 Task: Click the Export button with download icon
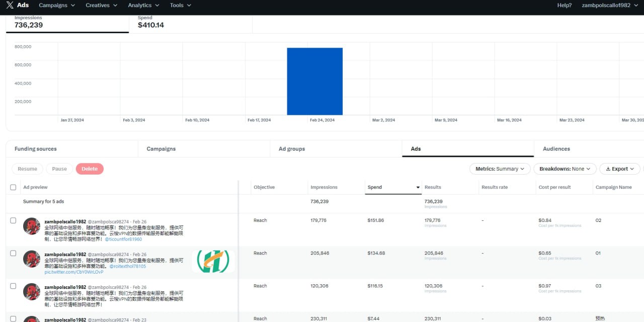click(620, 169)
